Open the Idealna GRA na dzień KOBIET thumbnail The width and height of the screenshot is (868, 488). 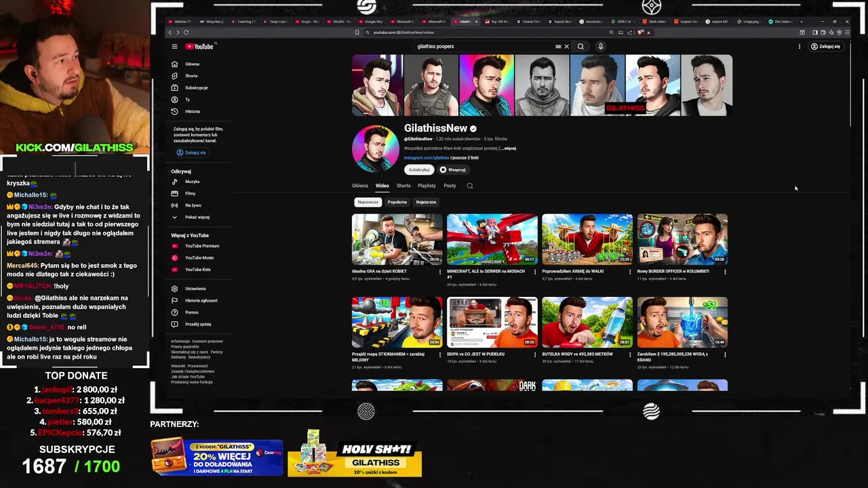coord(397,239)
